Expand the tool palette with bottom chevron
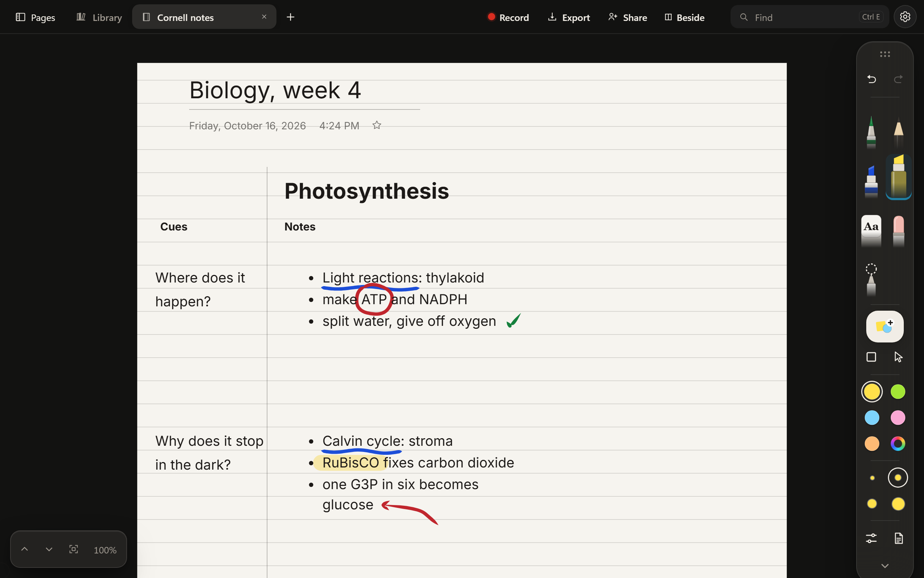 coord(885,566)
